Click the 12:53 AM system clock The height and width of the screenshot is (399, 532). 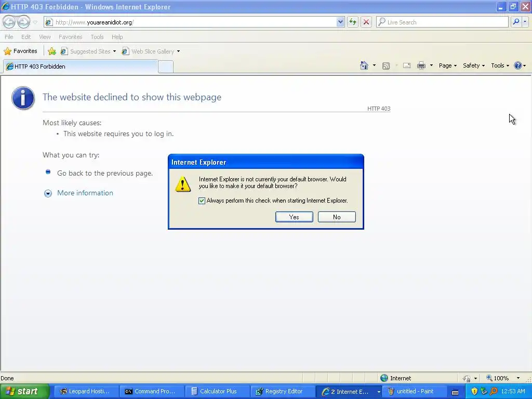(513, 392)
